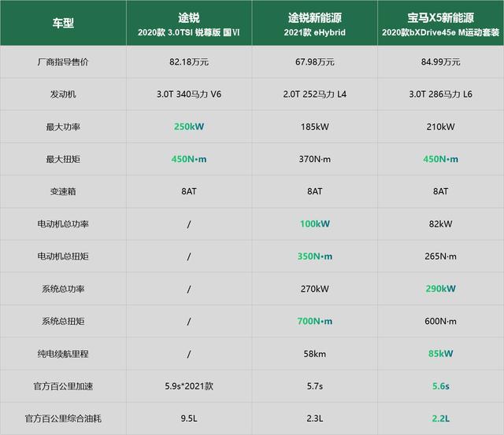Select the 185kW value
Viewport: 504px width, 435px height.
point(315,127)
